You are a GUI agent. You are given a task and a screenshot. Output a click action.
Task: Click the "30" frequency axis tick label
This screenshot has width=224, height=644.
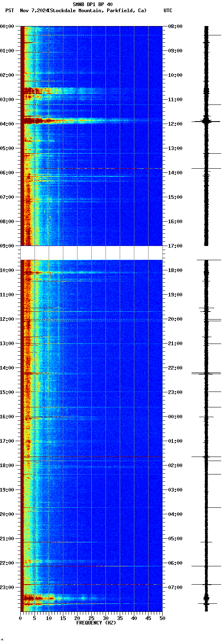point(106,618)
